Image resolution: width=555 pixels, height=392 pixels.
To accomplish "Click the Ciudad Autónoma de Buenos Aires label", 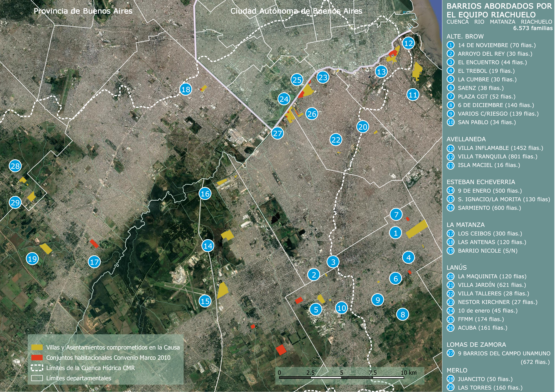I will [x=296, y=11].
